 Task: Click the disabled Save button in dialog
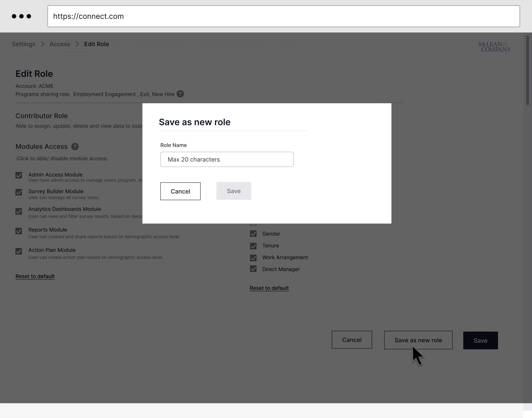(234, 191)
